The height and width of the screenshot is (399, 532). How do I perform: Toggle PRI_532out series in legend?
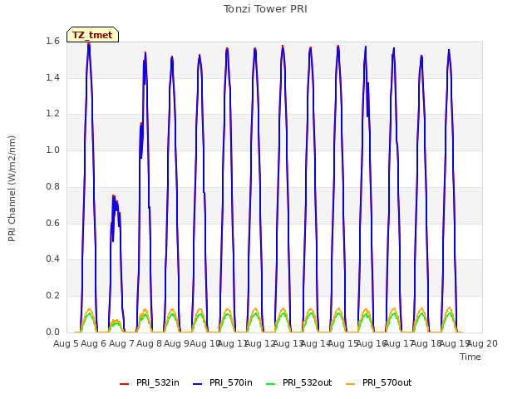pyautogui.click(x=299, y=382)
